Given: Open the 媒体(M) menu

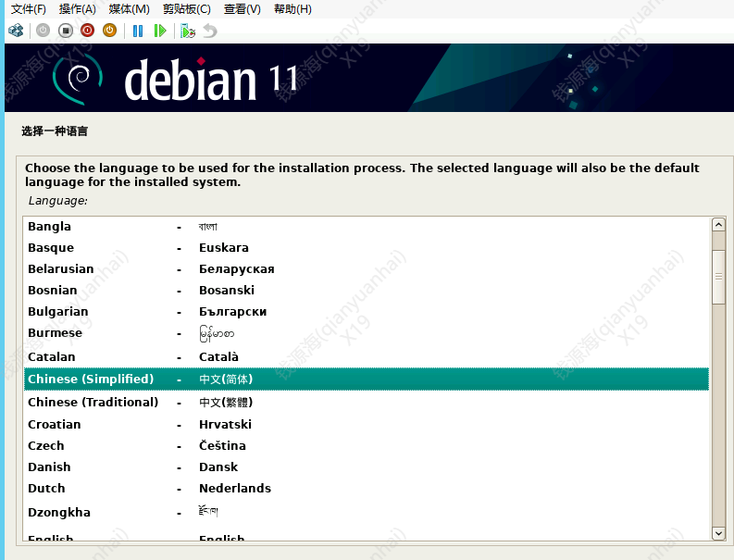Looking at the screenshot, I should point(129,9).
